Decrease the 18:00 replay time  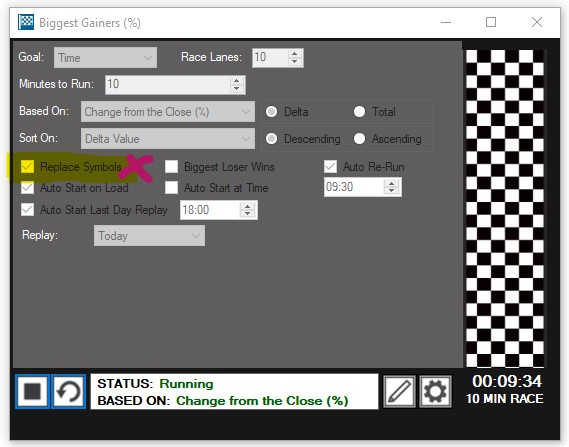pyautogui.click(x=247, y=214)
